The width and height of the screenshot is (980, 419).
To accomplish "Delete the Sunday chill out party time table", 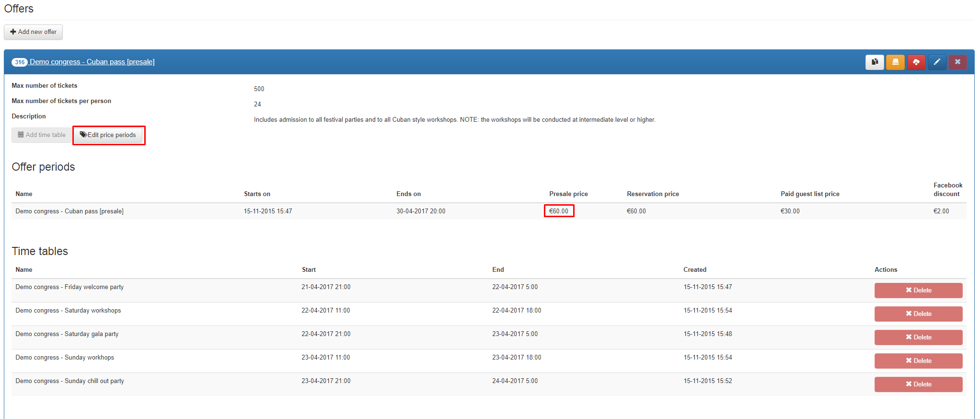I will click(918, 384).
